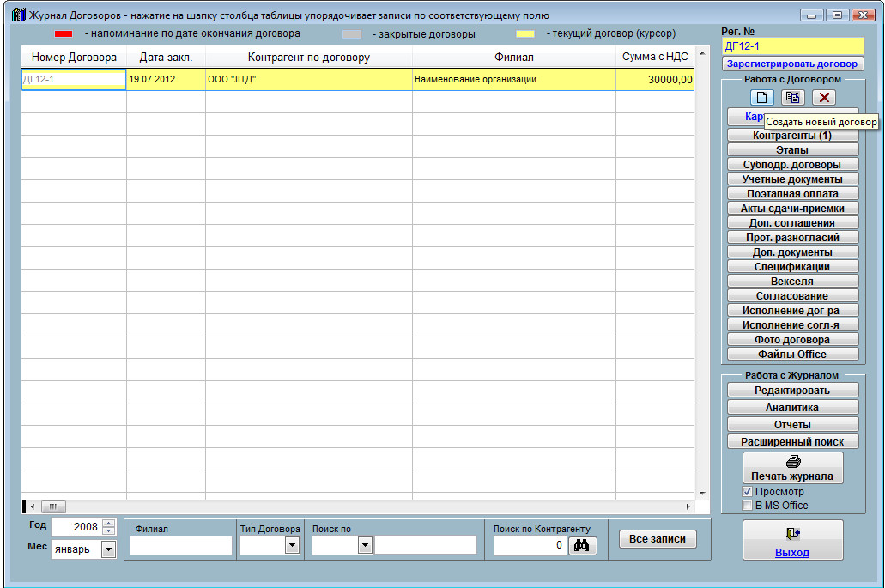Enable the В MS Office checkbox

pos(748,506)
